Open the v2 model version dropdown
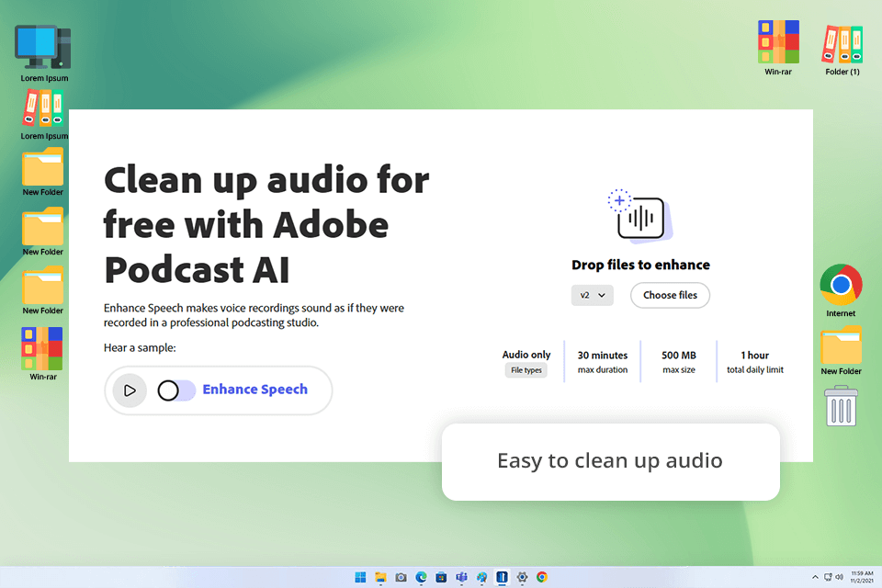This screenshot has width=882, height=588. coord(593,296)
